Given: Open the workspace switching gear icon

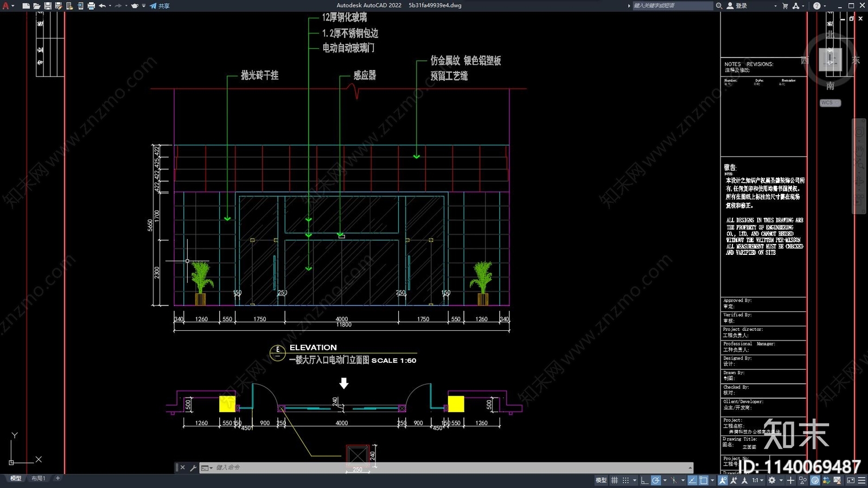Looking at the screenshot, I should (x=771, y=480).
